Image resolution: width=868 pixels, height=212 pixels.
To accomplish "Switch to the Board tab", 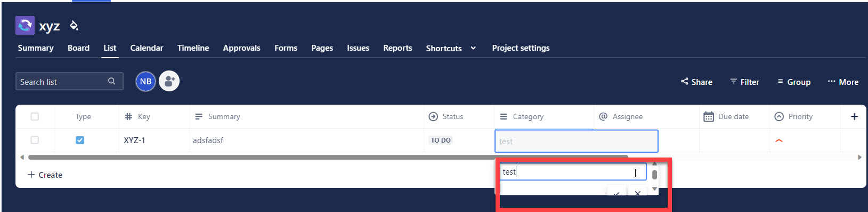I will (78, 48).
